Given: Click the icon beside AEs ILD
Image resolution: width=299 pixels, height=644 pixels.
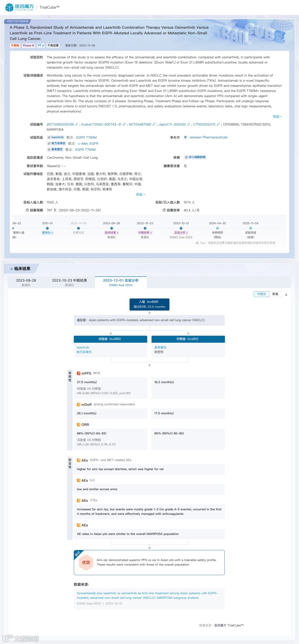Looking at the screenshot, I should (x=79, y=481).
